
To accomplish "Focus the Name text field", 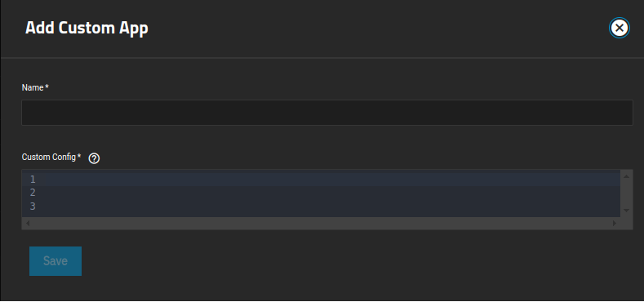I will [x=327, y=113].
